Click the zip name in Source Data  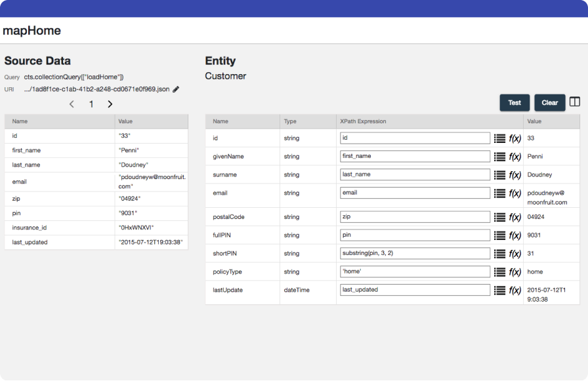pos(16,199)
